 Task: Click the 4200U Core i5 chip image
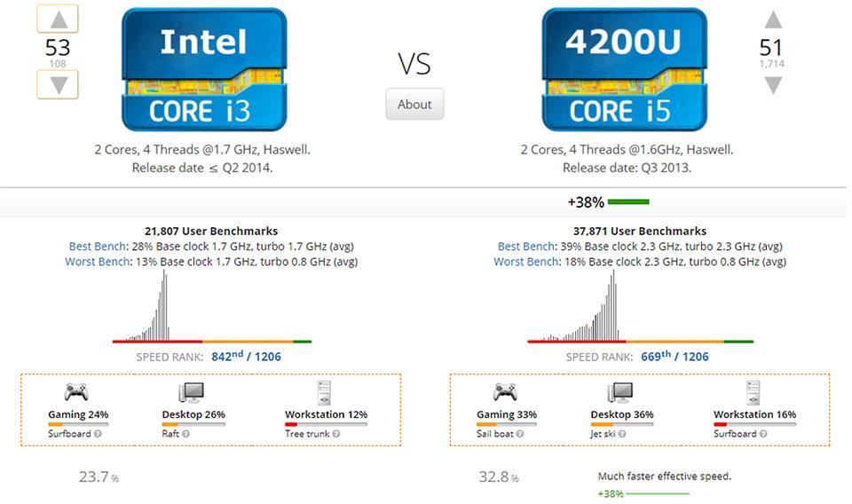click(x=624, y=69)
